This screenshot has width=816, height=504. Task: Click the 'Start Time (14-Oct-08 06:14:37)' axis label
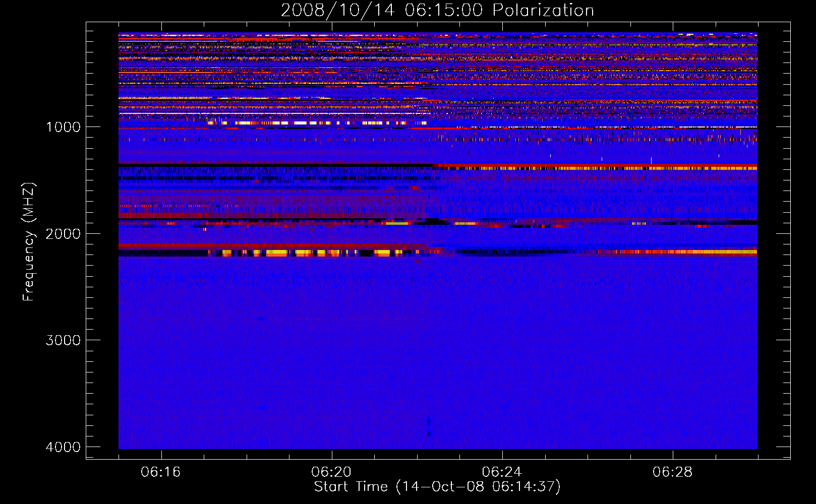point(437,487)
